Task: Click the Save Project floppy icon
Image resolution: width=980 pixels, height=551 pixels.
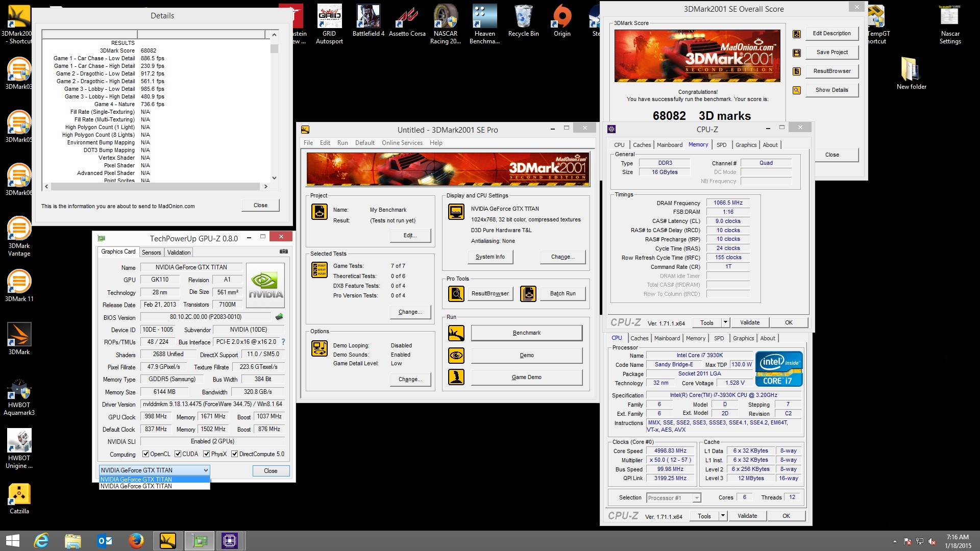Action: pos(797,53)
